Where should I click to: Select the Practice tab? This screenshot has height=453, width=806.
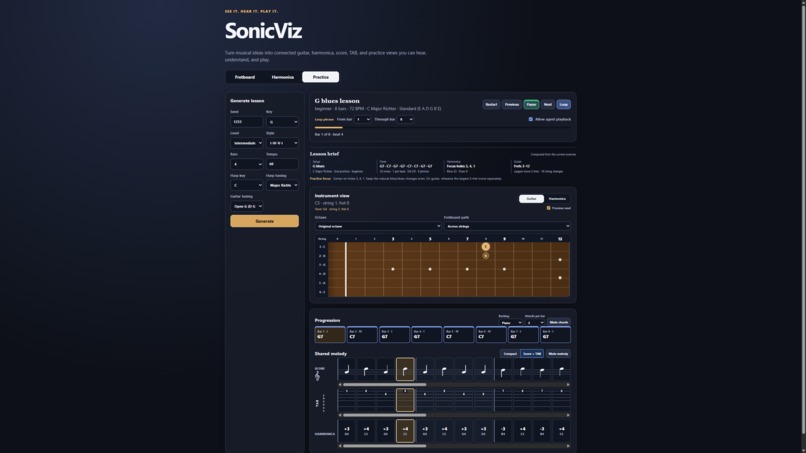click(320, 77)
